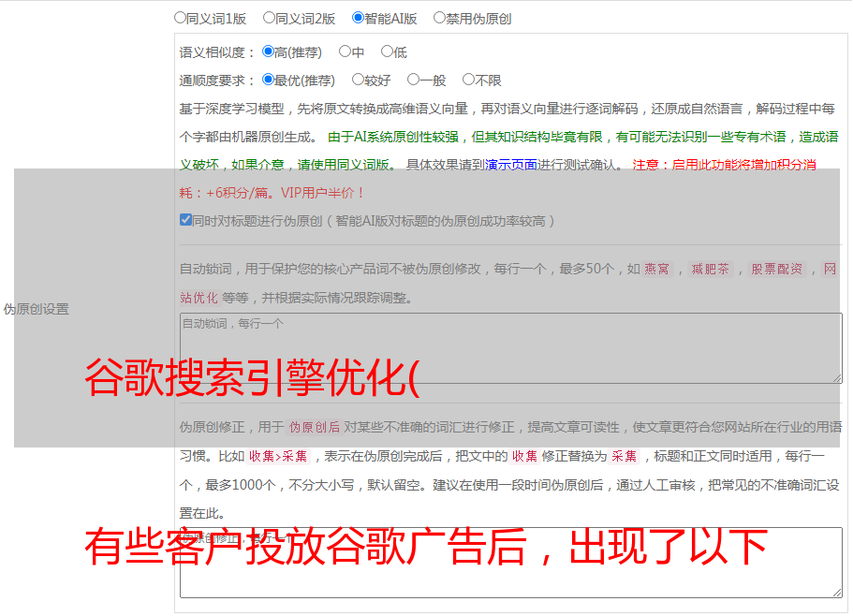
Task: Click the 股票配资 example keyword
Action: click(777, 269)
